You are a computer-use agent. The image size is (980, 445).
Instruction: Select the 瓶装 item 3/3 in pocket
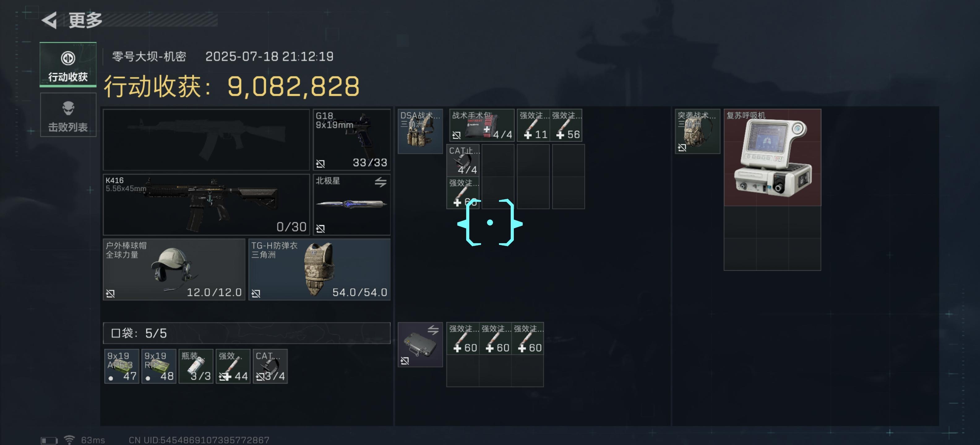pyautogui.click(x=196, y=366)
